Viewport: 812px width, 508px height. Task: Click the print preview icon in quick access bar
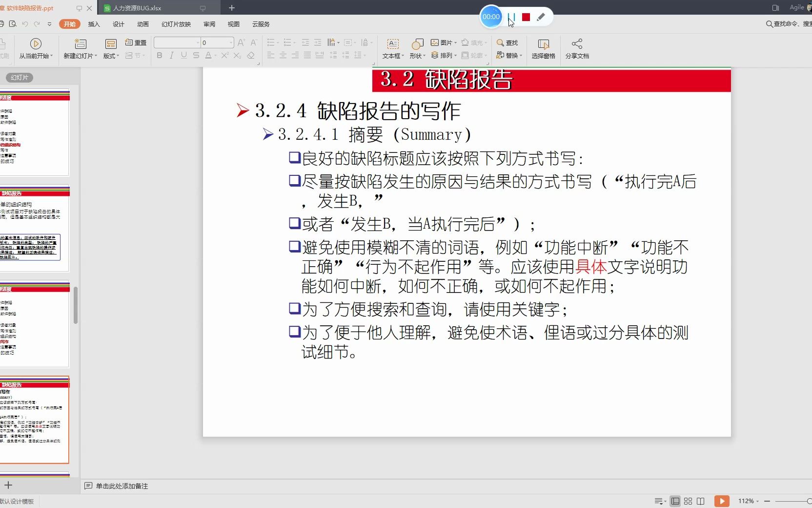(13, 24)
